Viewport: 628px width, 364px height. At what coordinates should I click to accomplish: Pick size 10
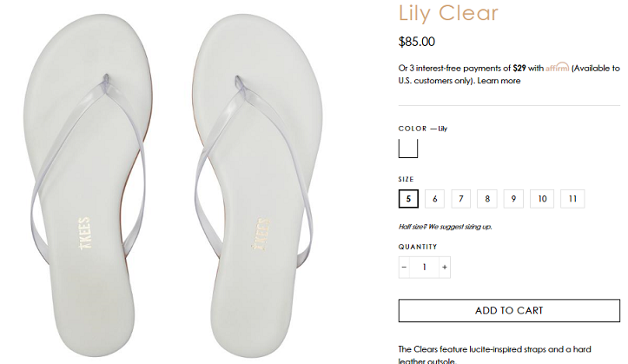542,199
